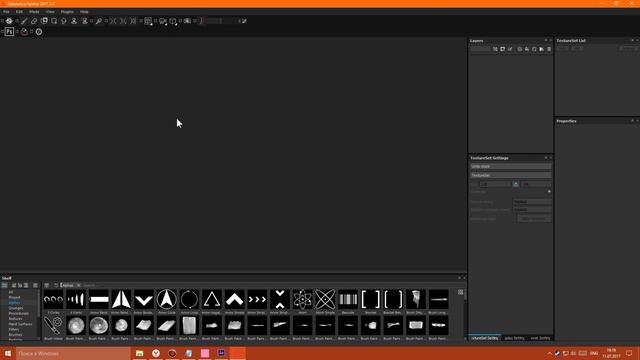640x360 pixels.
Task: Select the Textures shelf category
Action: click(x=16, y=319)
